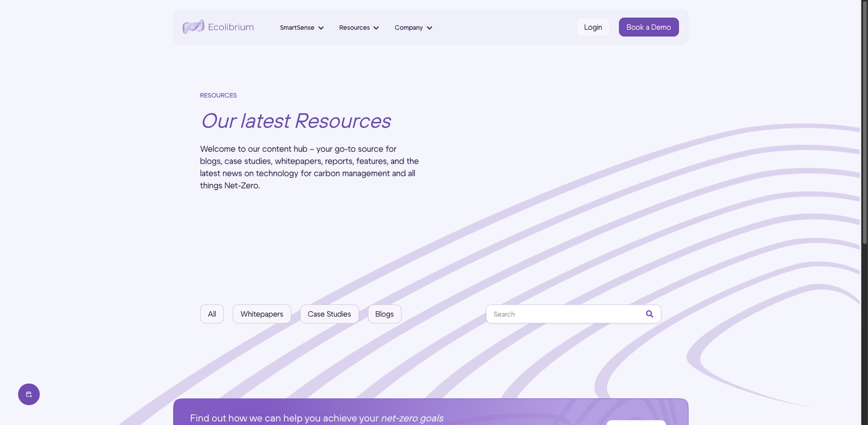This screenshot has width=868, height=425.
Task: Focus the Search input field
Action: coord(564,314)
